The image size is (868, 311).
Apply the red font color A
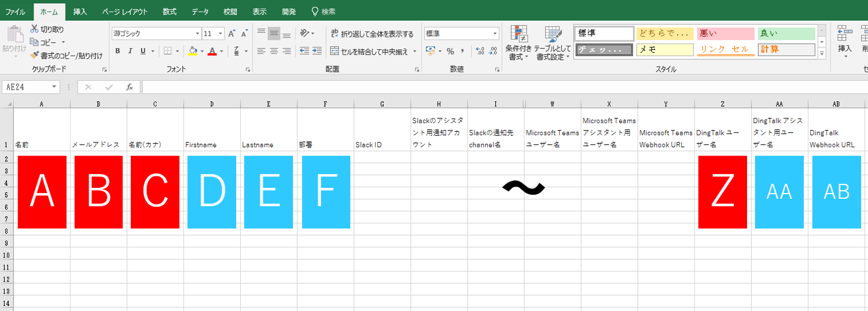coord(212,51)
